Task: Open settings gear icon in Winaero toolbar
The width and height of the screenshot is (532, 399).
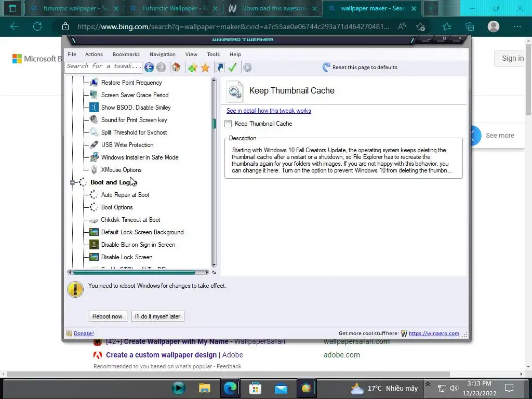Action: click(x=247, y=68)
